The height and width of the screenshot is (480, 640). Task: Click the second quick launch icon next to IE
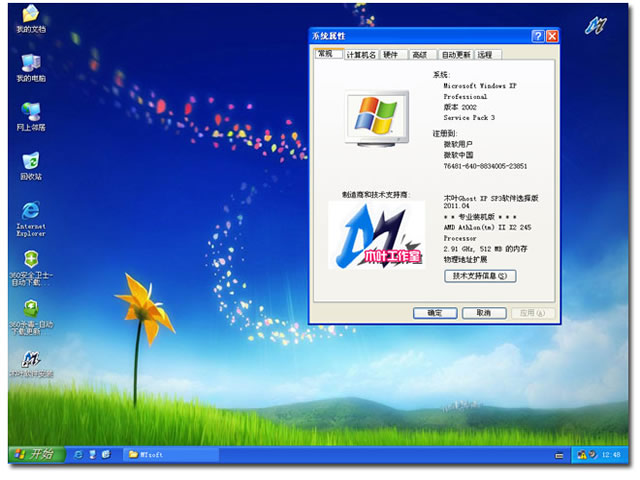pos(92,454)
